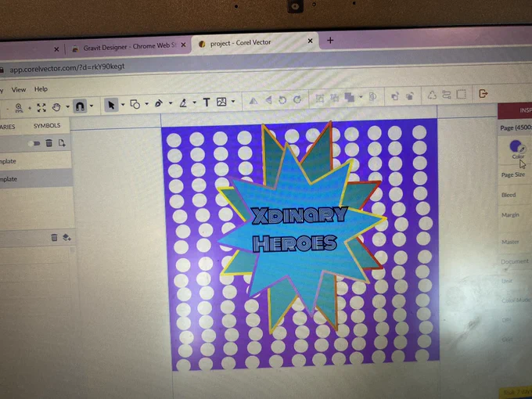Screen dimensions: 532x399
Task: Select the Text tool
Action: (207, 102)
